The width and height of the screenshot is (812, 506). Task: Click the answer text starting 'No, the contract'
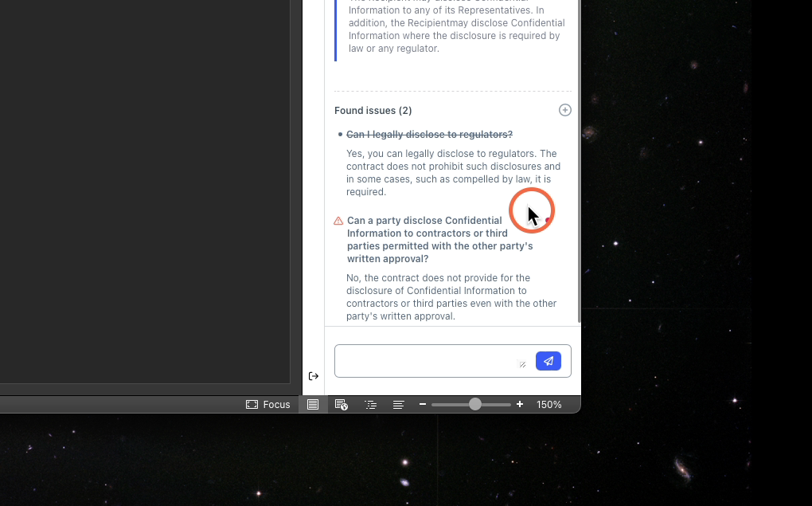tap(451, 297)
